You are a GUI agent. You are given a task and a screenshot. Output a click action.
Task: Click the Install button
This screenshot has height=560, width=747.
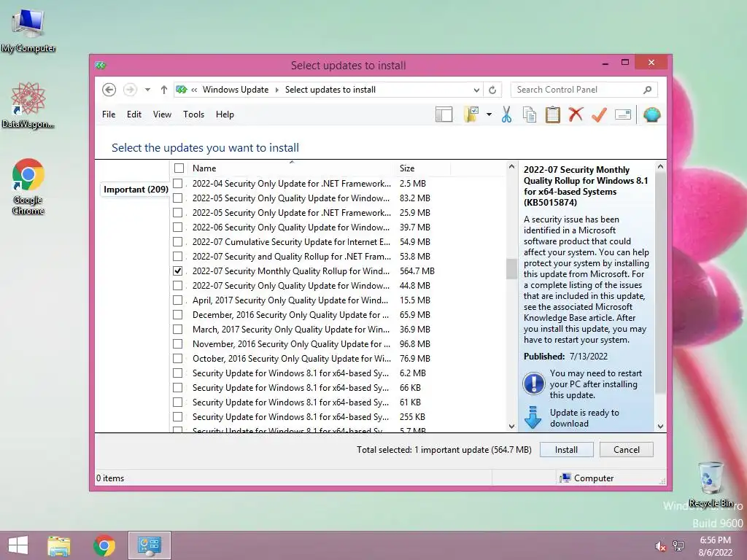(566, 449)
